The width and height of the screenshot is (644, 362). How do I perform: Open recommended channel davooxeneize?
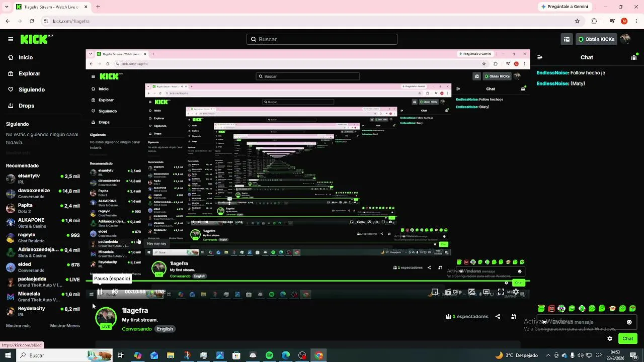[x=43, y=194]
